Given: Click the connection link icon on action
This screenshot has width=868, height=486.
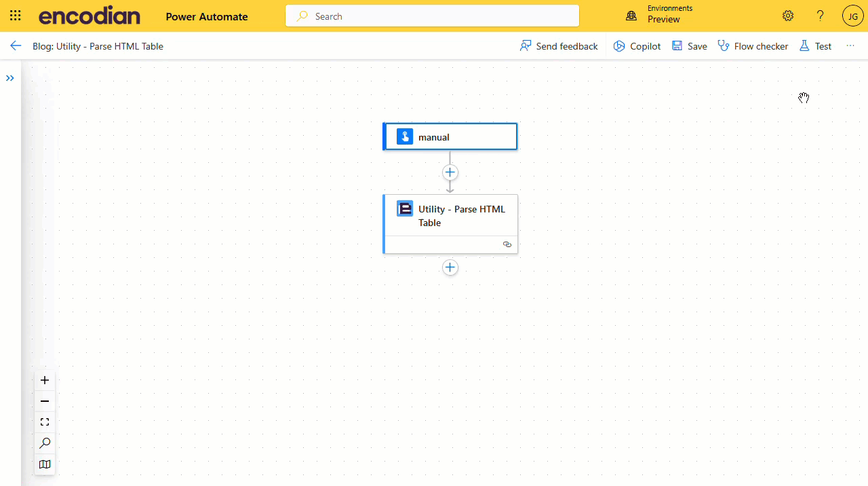Looking at the screenshot, I should 507,244.
